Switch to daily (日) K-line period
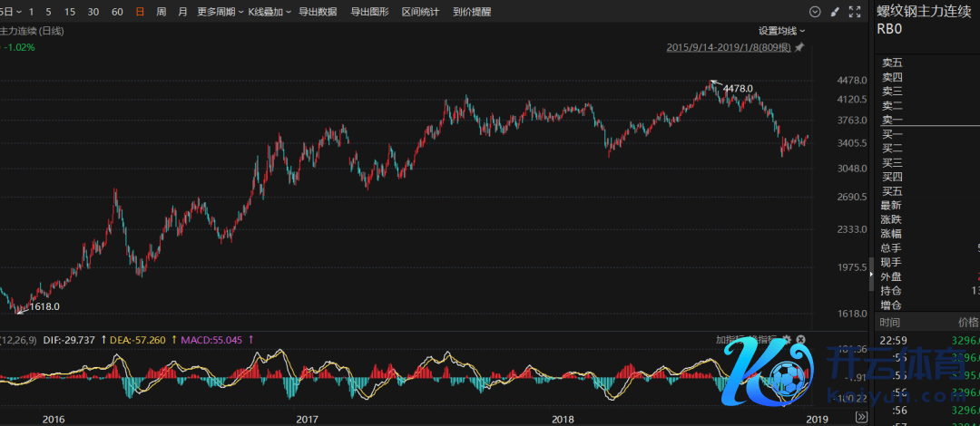 139,12
